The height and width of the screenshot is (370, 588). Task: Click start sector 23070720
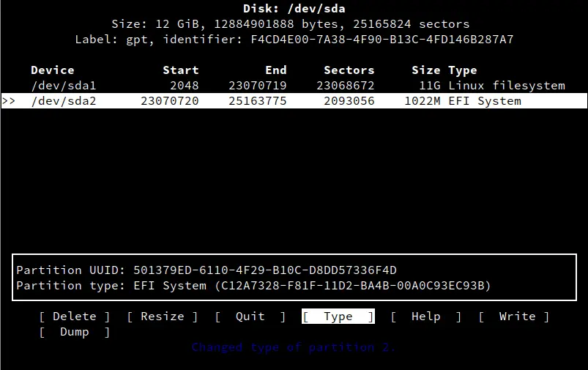(170, 101)
